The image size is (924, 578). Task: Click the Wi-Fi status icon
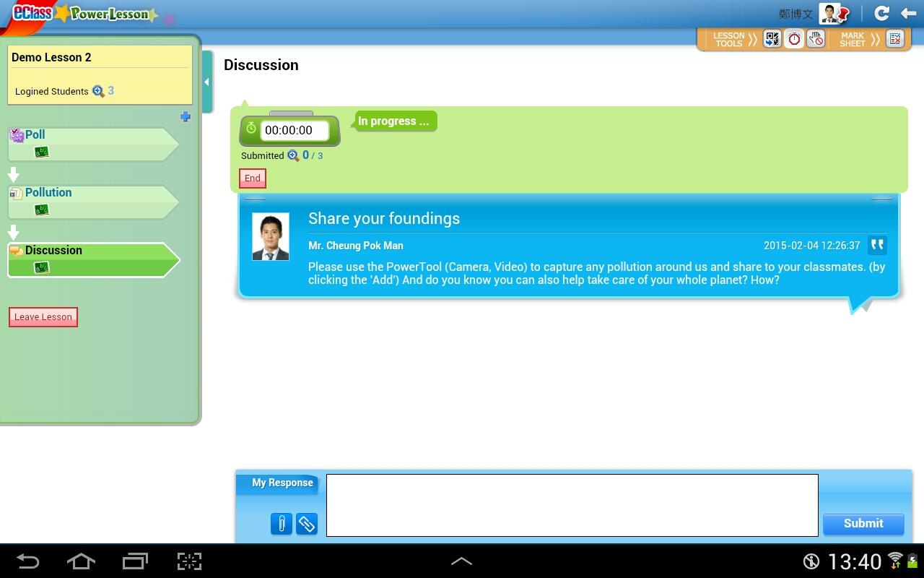[x=896, y=560]
